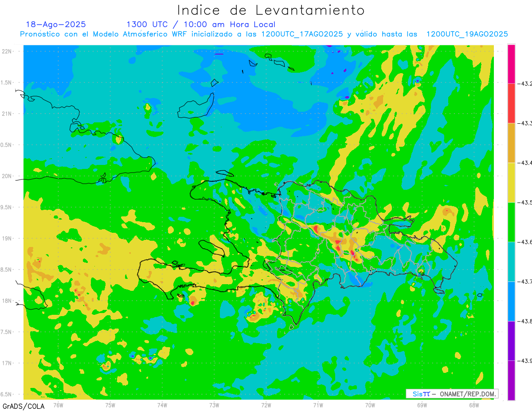Click '1300 UTC / 10:00 am Hora Local'

click(x=201, y=24)
